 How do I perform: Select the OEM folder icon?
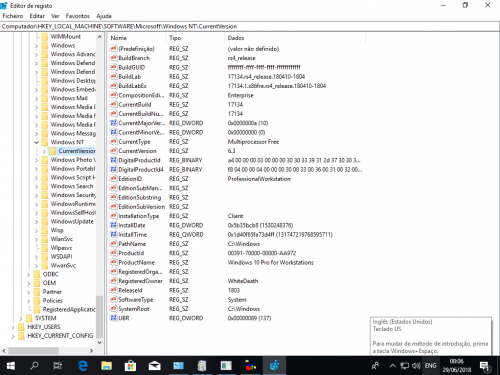click(x=37, y=283)
